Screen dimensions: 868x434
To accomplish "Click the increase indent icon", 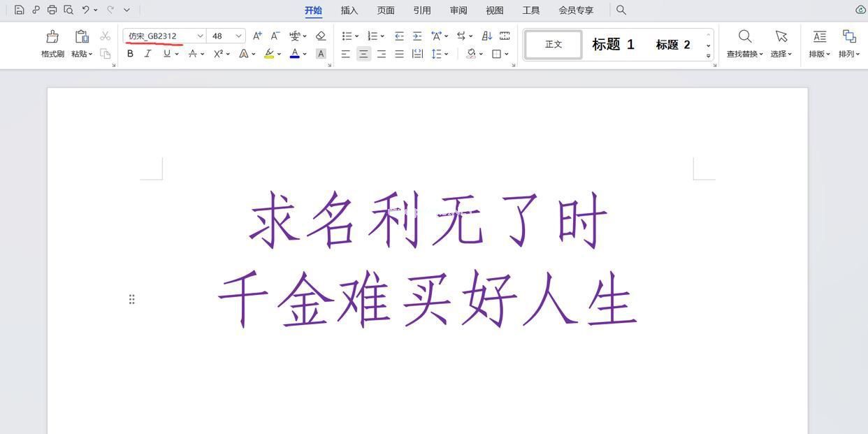I will 417,36.
